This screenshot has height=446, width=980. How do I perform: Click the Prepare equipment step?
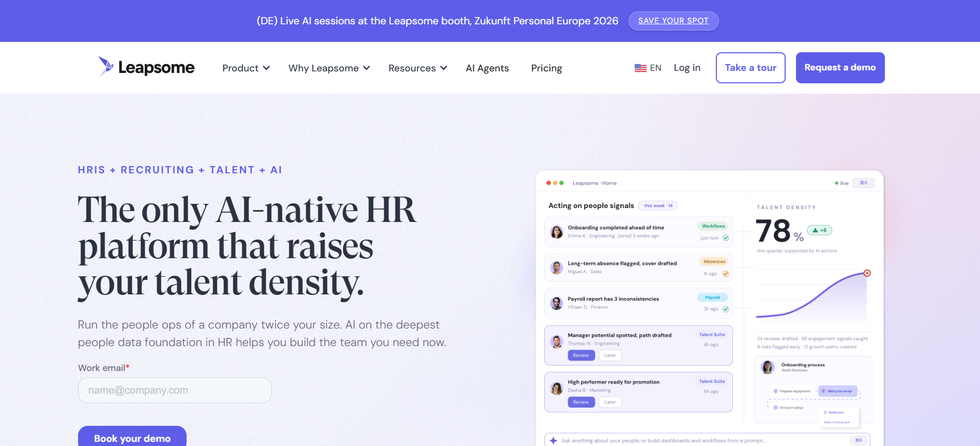[792, 391]
